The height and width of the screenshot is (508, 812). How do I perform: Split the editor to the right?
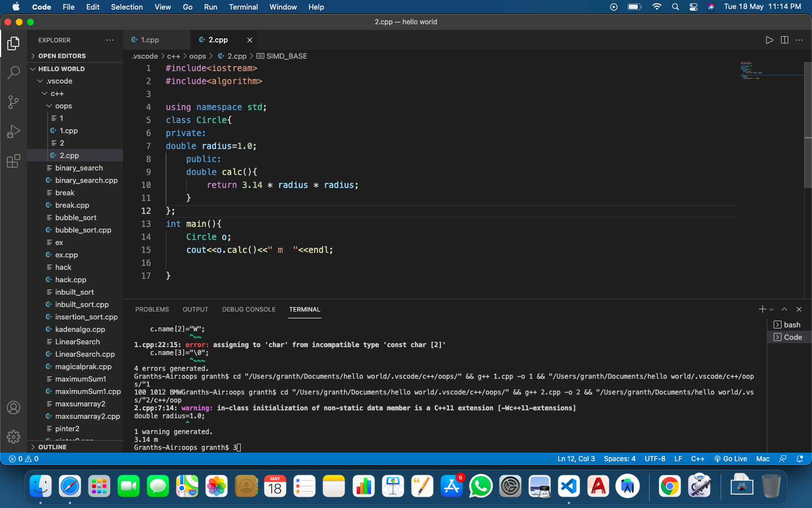click(784, 40)
